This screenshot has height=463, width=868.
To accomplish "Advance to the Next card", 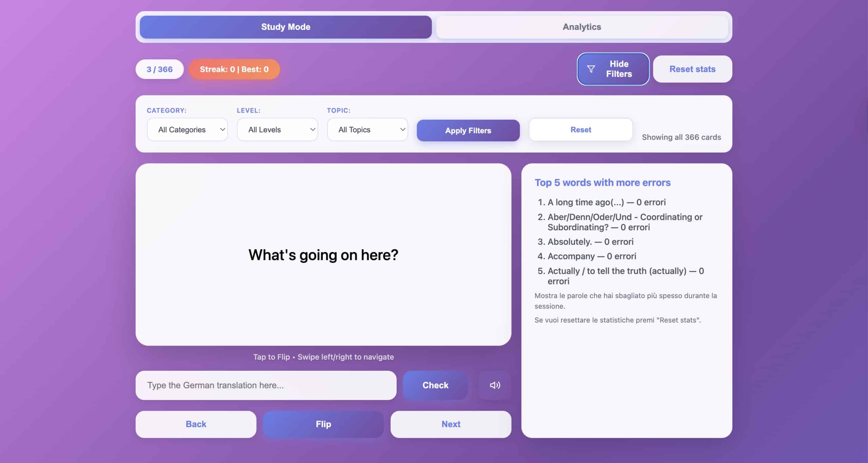I will (x=451, y=424).
